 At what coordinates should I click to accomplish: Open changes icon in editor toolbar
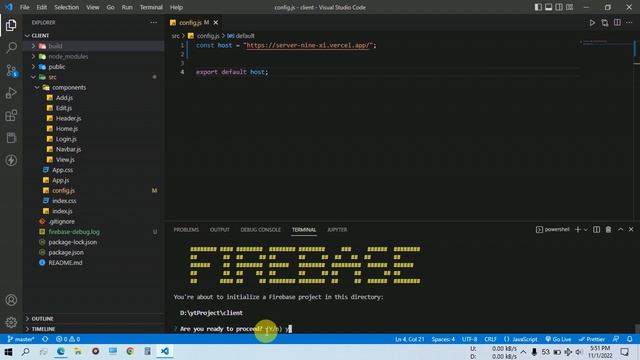[x=605, y=23]
